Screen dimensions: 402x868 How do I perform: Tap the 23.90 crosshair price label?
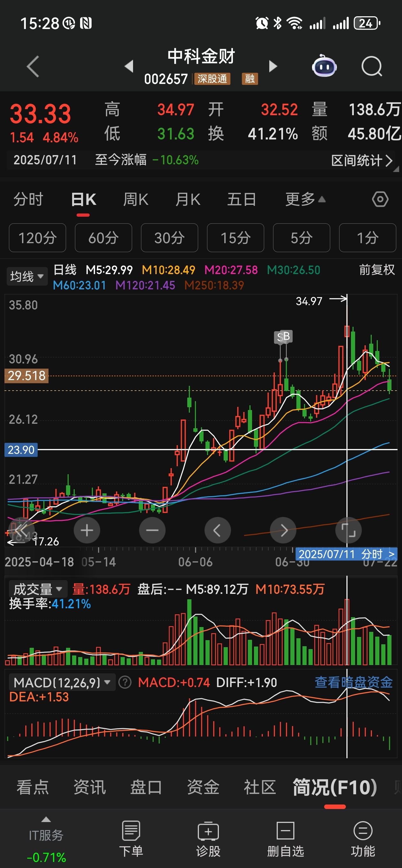(21, 450)
